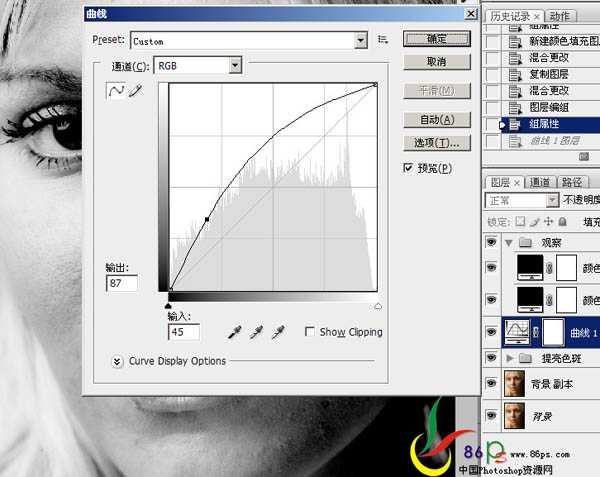Hide the Curves 1 layer eye icon

tap(491, 332)
